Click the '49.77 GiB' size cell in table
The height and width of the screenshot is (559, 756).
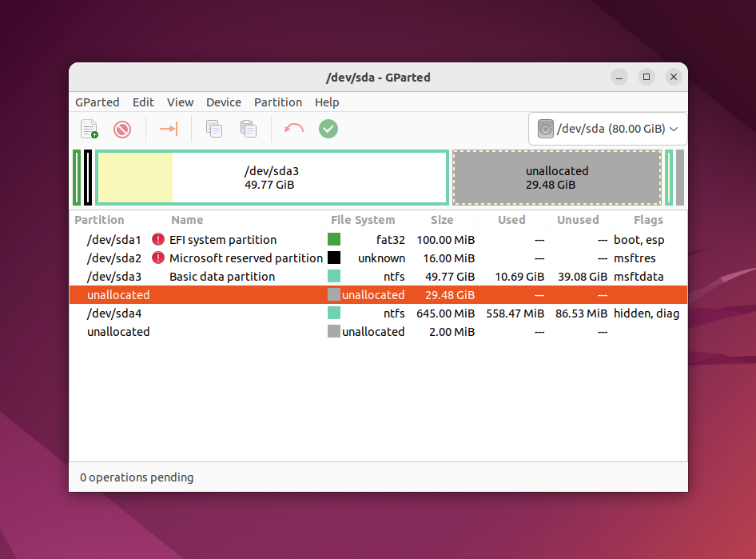coord(450,277)
